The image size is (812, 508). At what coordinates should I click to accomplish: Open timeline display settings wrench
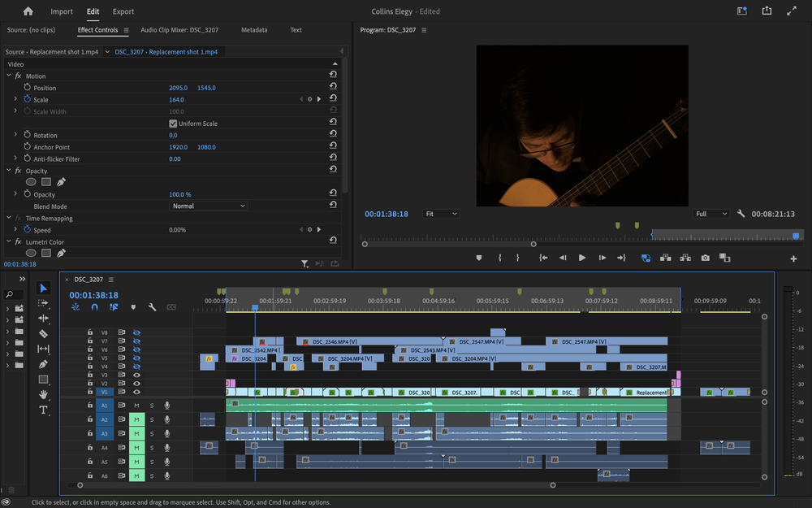tap(152, 307)
